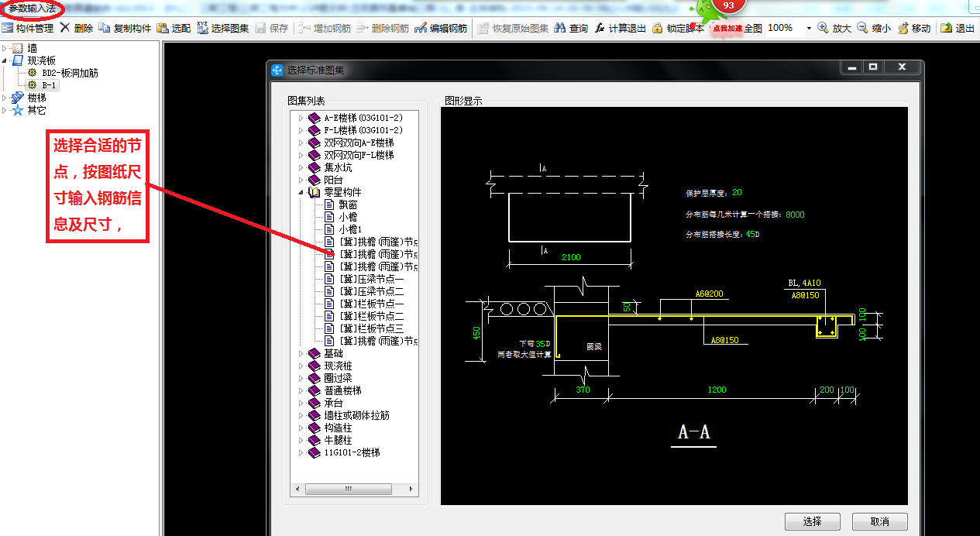This screenshot has height=536, width=980.
Task: Click the atlas list horizontal scrollbar
Action: coord(349,490)
